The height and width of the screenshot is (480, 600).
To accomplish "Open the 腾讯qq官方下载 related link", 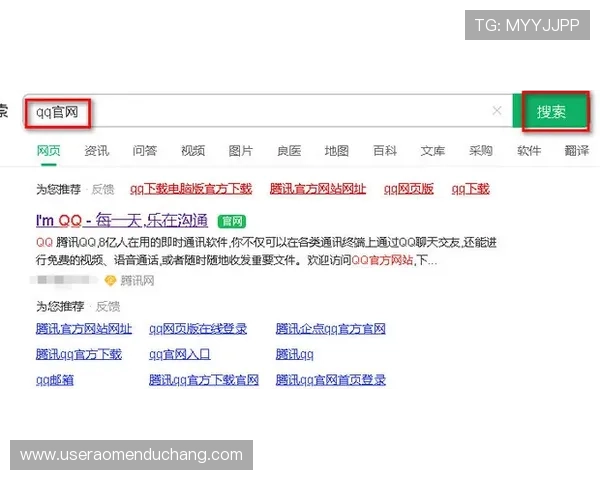I will click(78, 354).
